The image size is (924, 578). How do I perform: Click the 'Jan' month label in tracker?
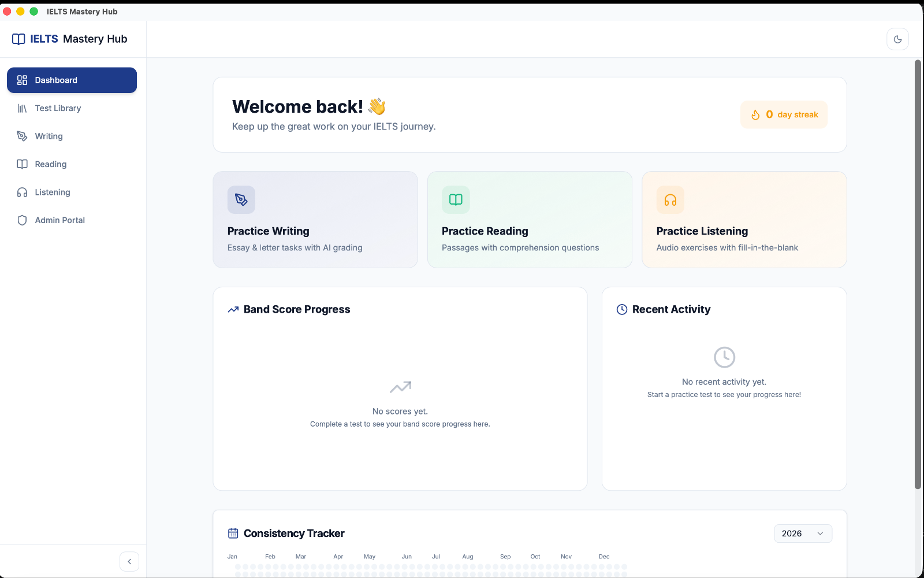coord(232,557)
